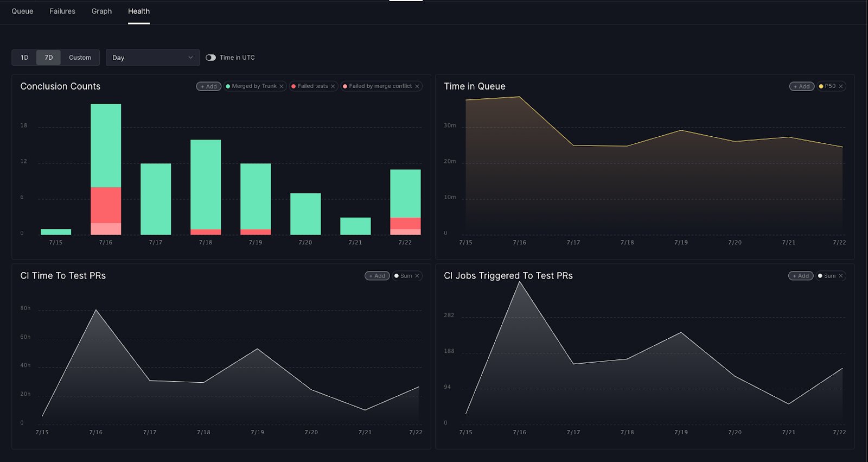Click the 7/15 bar in Conclusion Counts
The height and width of the screenshot is (462, 868).
coord(56,232)
